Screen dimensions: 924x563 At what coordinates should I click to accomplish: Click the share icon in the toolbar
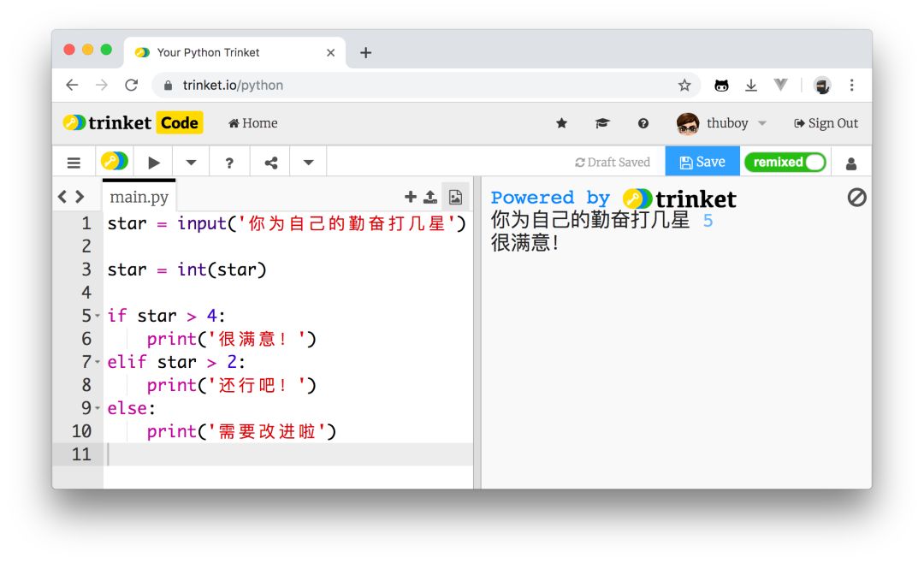pos(270,163)
